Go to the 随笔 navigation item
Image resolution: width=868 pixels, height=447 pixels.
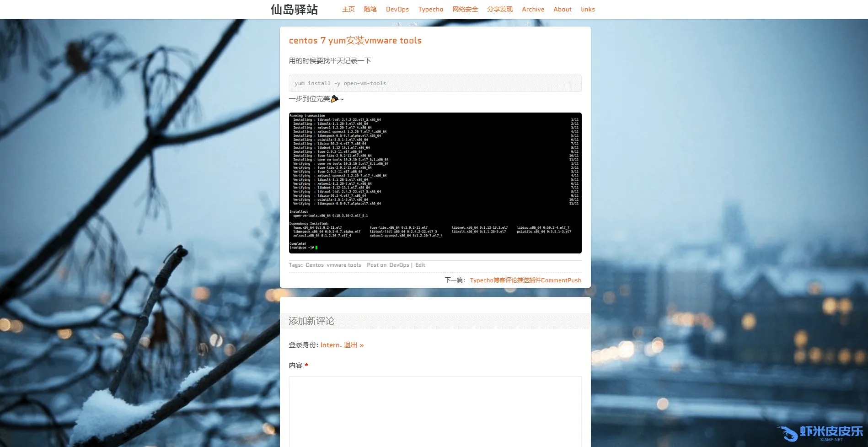[370, 9]
